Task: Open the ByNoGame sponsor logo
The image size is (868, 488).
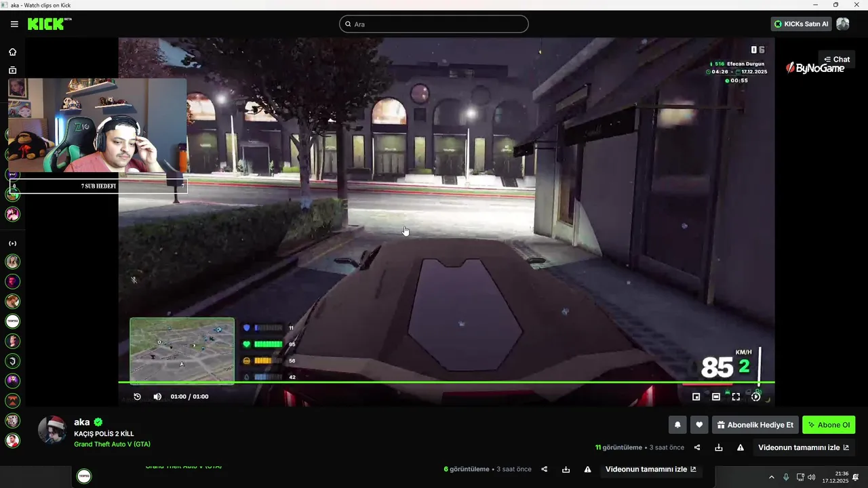Action: click(x=815, y=68)
